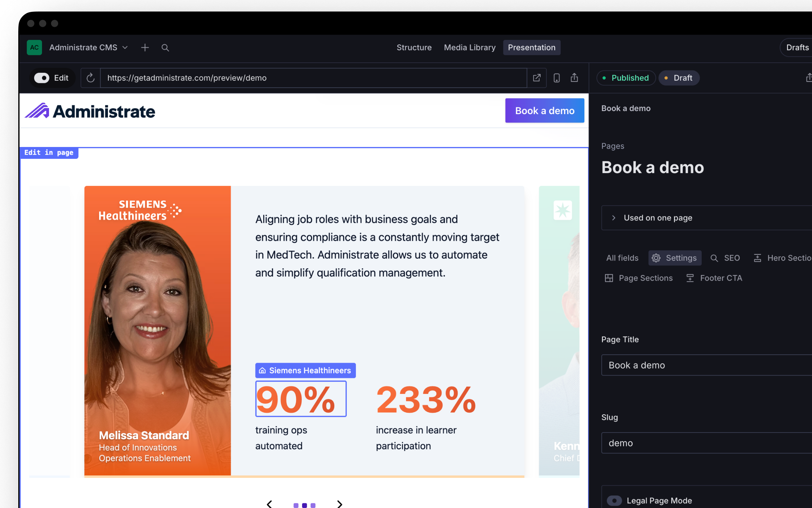Open the Media Library tab
Screen dimensions: 812x508
[x=470, y=47]
